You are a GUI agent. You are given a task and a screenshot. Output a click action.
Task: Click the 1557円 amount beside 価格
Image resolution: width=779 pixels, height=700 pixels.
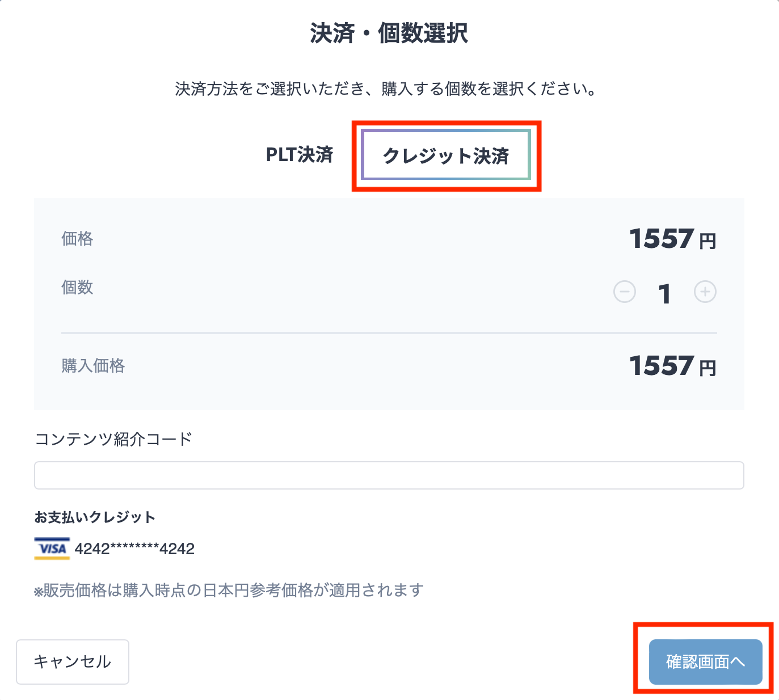[x=672, y=239]
